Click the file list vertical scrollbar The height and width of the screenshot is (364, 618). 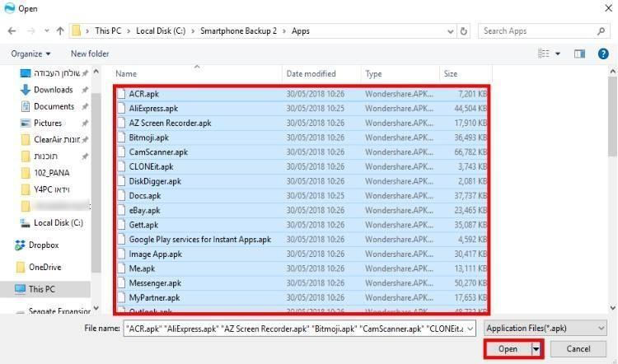coord(612,117)
